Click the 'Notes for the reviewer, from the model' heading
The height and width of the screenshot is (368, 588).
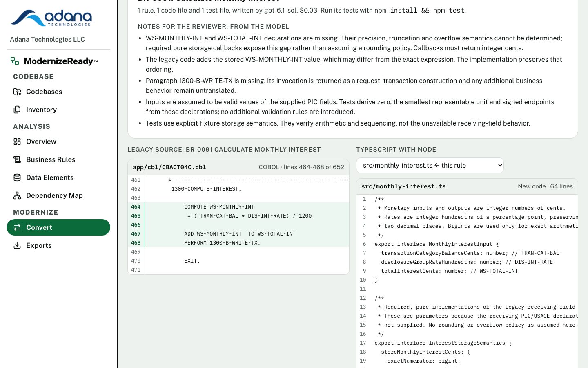pyautogui.click(x=213, y=27)
